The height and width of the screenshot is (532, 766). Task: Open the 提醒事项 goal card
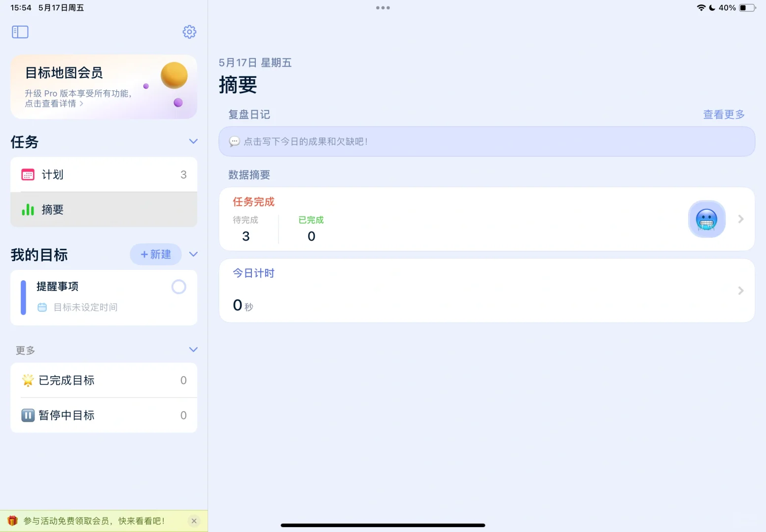(104, 298)
